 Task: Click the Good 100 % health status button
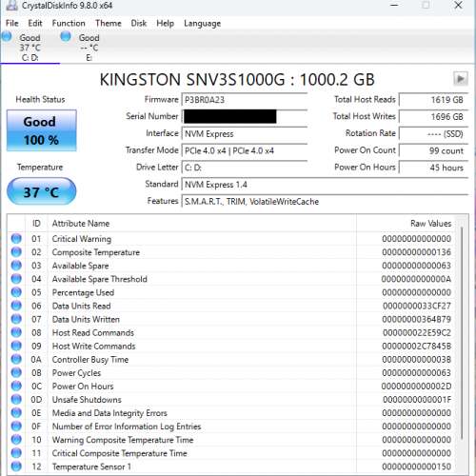pos(41,130)
